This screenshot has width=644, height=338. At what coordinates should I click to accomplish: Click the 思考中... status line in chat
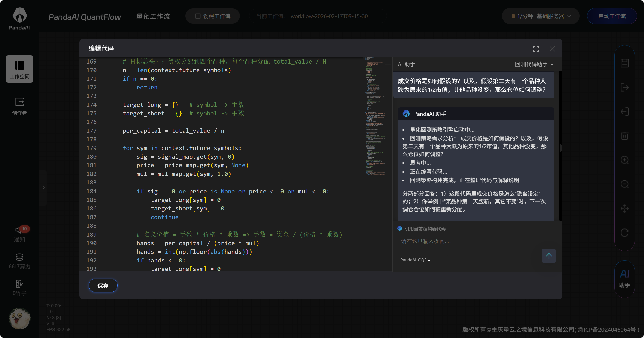tap(420, 163)
